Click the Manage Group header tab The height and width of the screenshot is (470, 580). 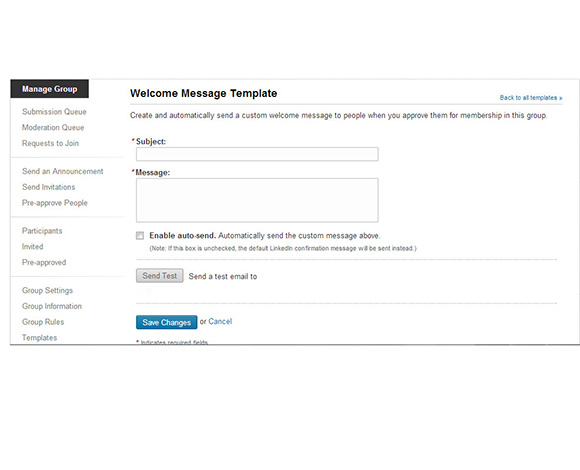[50, 89]
